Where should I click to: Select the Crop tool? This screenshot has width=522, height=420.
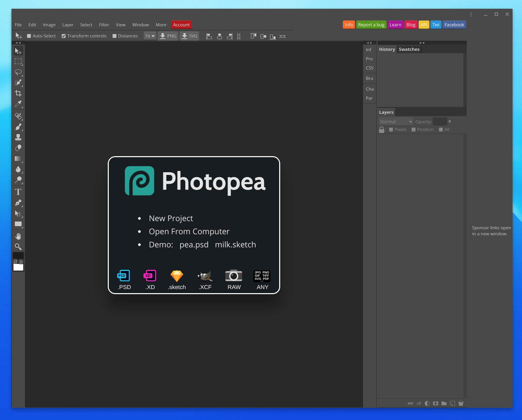tap(18, 93)
